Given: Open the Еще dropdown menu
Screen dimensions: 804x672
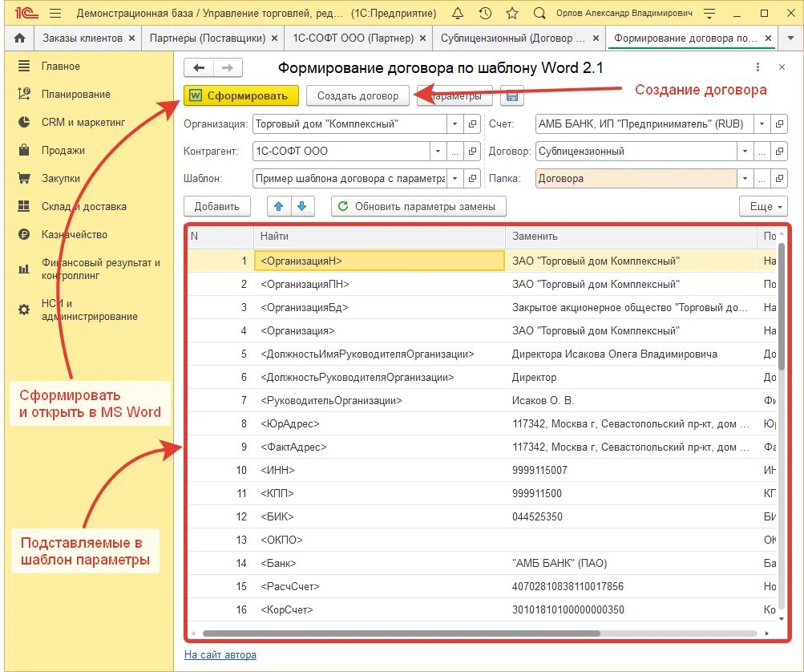Looking at the screenshot, I should [763, 206].
